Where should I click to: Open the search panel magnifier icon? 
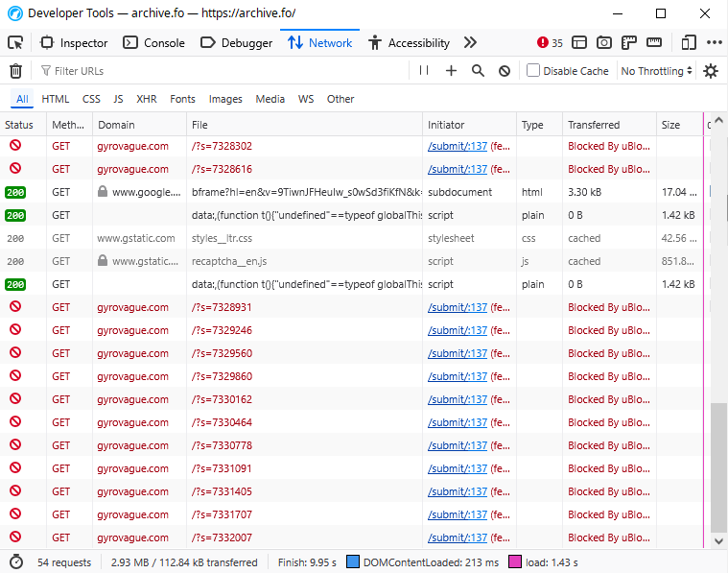pos(478,71)
